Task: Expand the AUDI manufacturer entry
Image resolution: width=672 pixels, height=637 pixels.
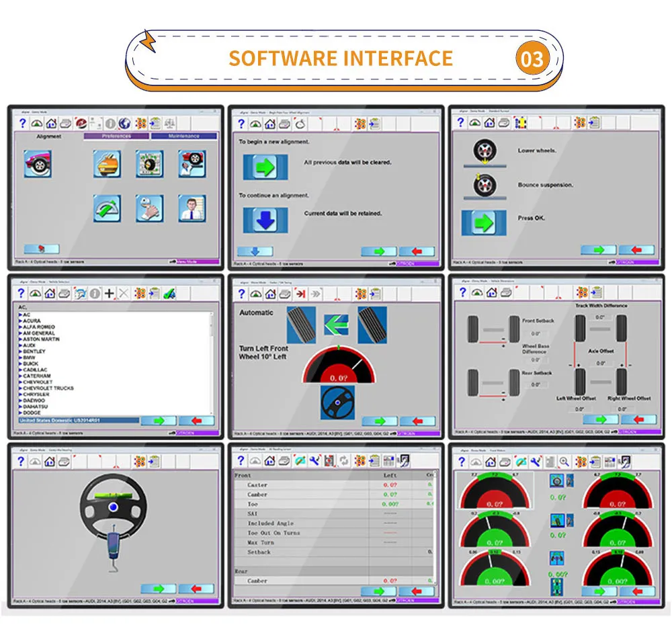Action: [28, 345]
